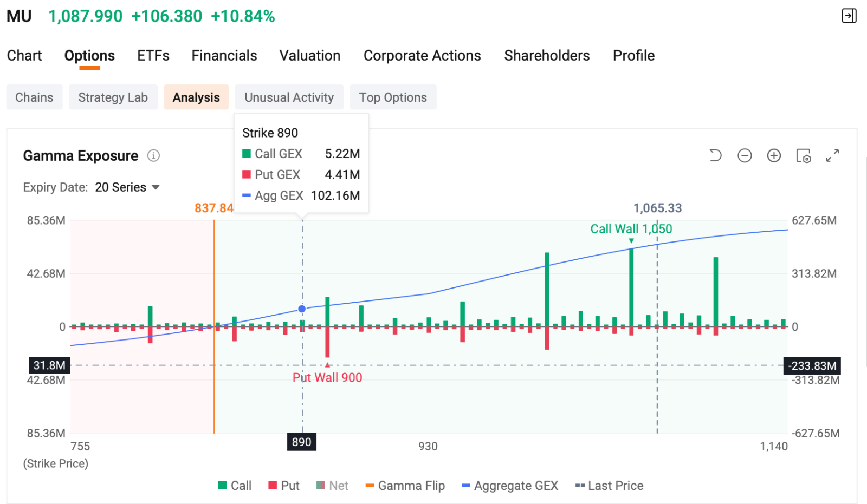
Task: Click the Aggregate GEX point at strike 890
Action: pos(302,309)
